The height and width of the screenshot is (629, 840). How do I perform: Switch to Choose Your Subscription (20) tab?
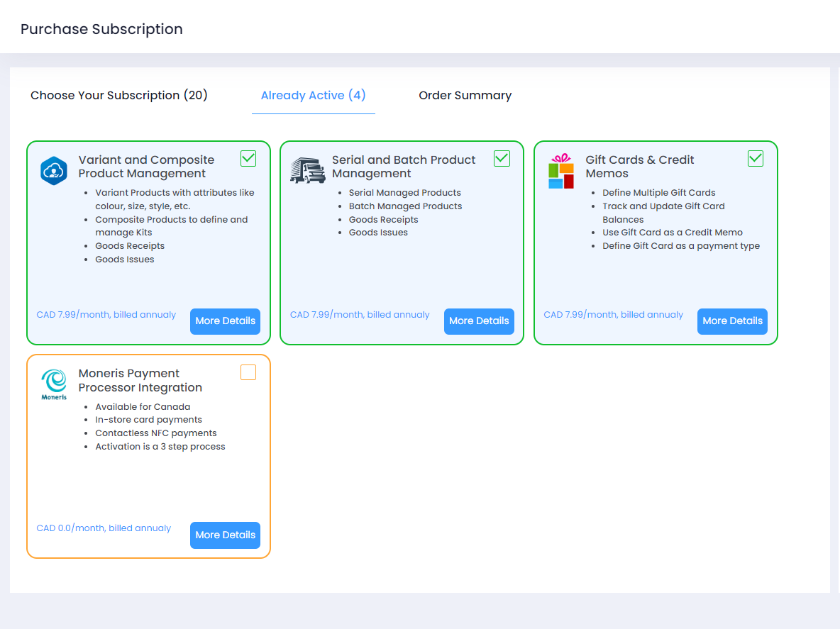coord(119,96)
